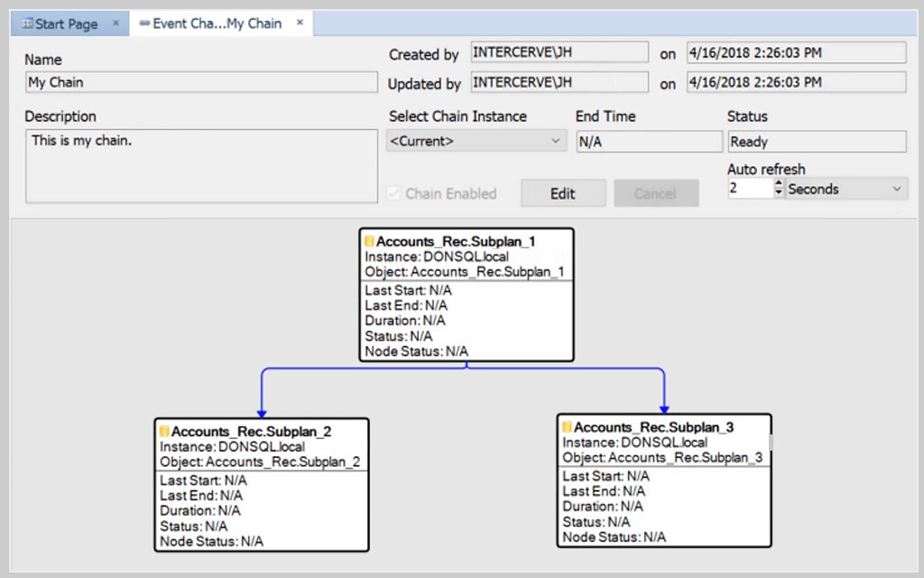Click the yellow icon on Accounts_Rec.Subplan_1 node
The image size is (924, 578).
click(x=367, y=241)
